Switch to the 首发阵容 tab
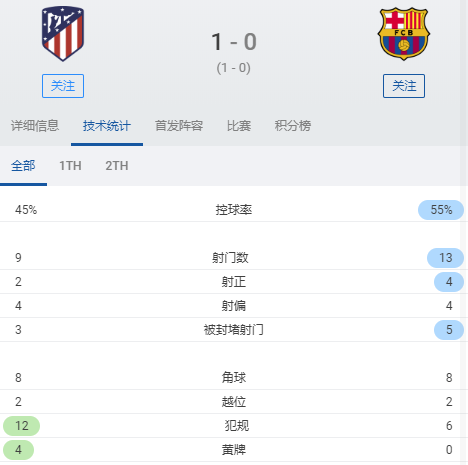The width and height of the screenshot is (468, 465). coord(179,126)
